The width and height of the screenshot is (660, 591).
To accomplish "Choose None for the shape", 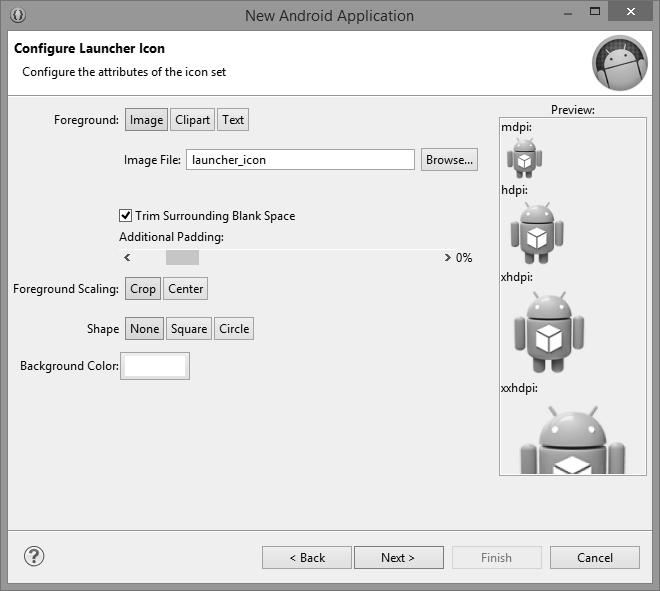I will pos(144,329).
